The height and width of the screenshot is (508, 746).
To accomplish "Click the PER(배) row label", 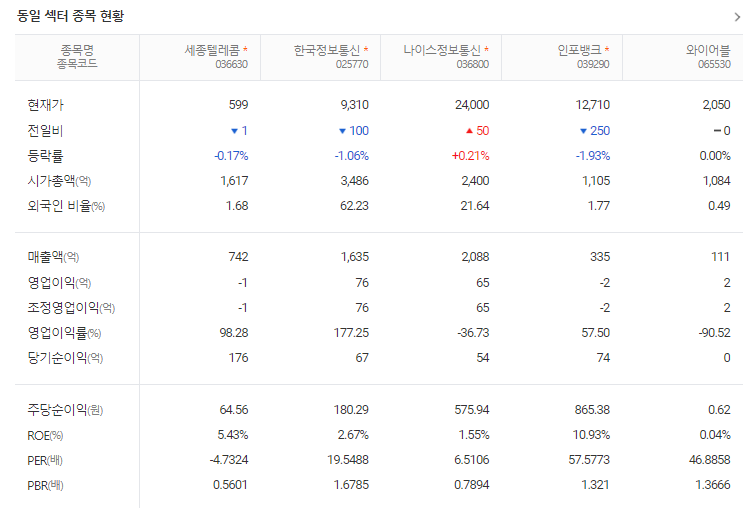I will [45, 460].
